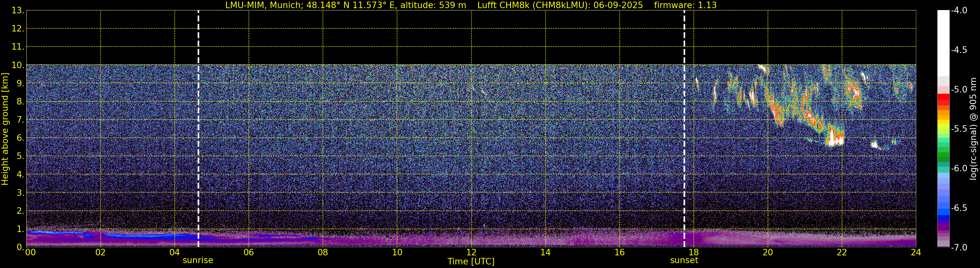Screen dimensions: 980x268
Task: Click the time axis tick label 18
Action: click(694, 252)
